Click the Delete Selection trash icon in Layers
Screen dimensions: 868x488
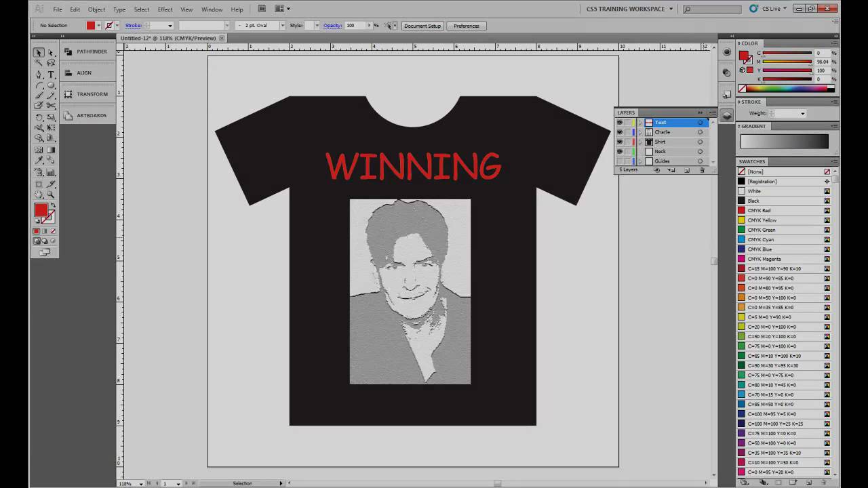click(702, 170)
